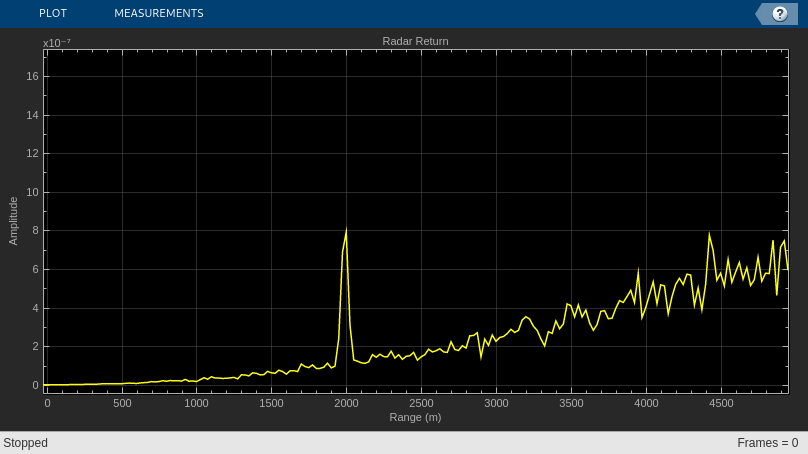Click the x10⁻⁷ axis exponent label

click(57, 43)
